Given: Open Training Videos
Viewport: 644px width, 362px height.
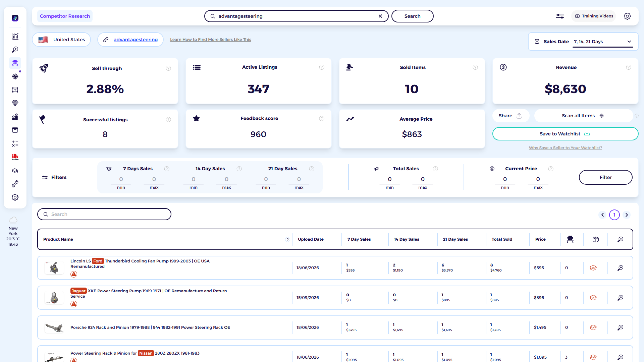Looking at the screenshot, I should click(x=594, y=16).
